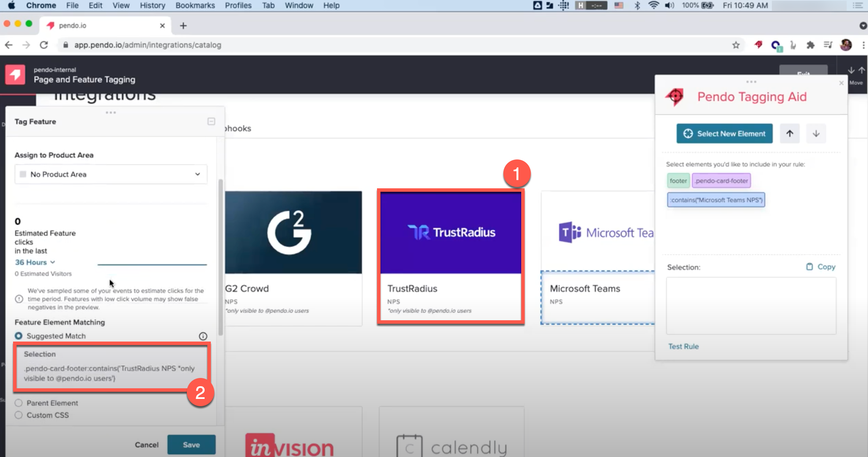Open the notification center list icon
The height and width of the screenshot is (457, 868).
pyautogui.click(x=858, y=5)
